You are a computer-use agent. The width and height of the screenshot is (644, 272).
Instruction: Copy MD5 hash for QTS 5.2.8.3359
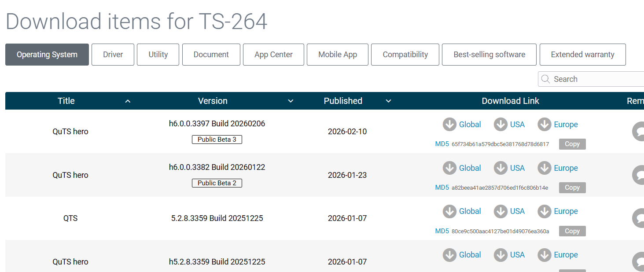(x=572, y=231)
